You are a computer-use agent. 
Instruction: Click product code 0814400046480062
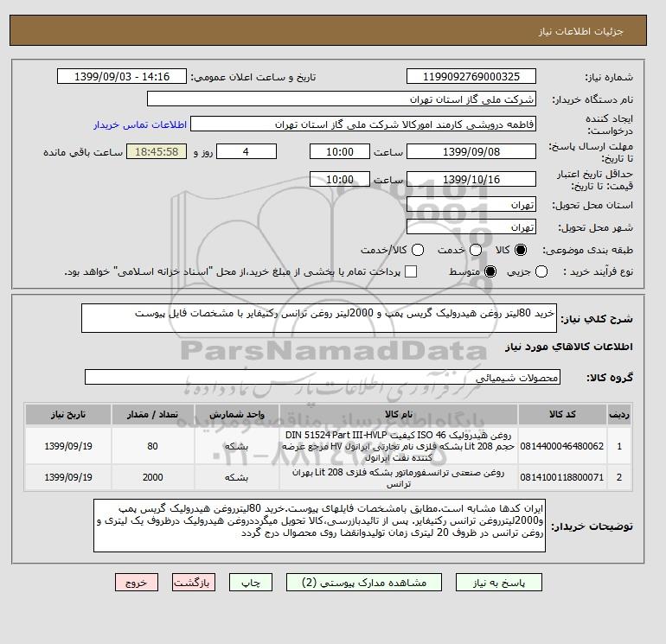(562, 446)
